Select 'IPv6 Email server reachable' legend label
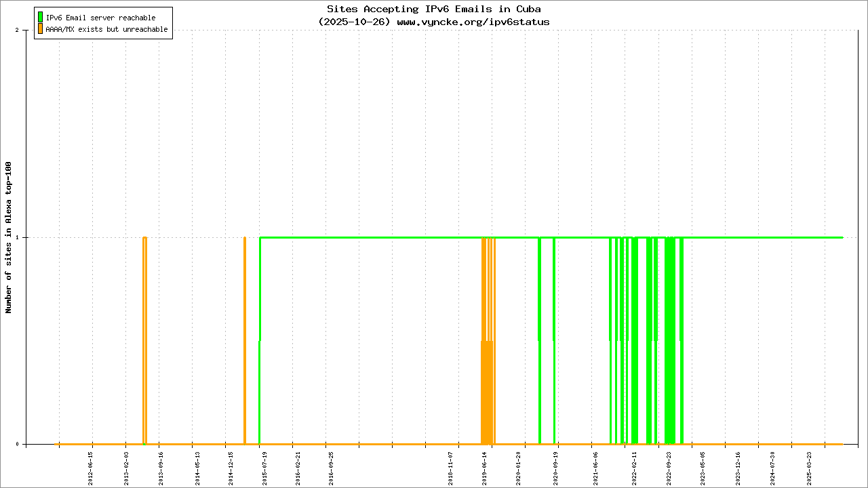 click(x=100, y=18)
